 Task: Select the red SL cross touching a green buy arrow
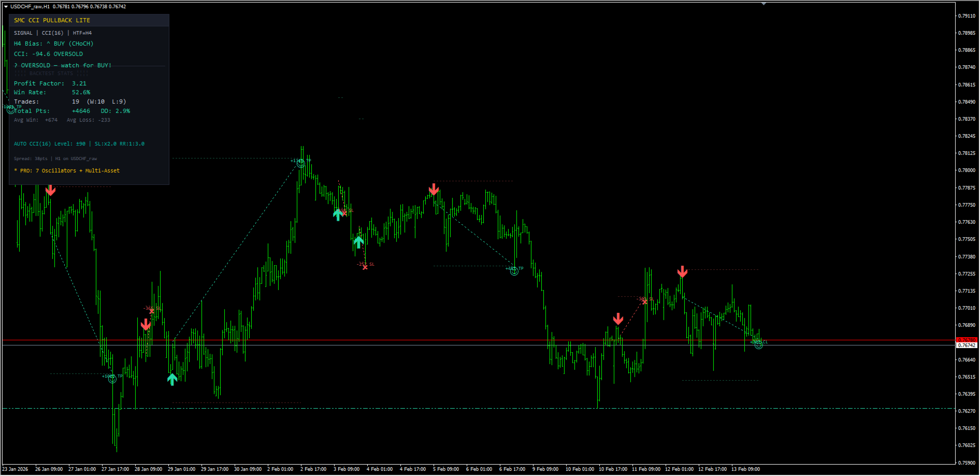click(x=344, y=213)
